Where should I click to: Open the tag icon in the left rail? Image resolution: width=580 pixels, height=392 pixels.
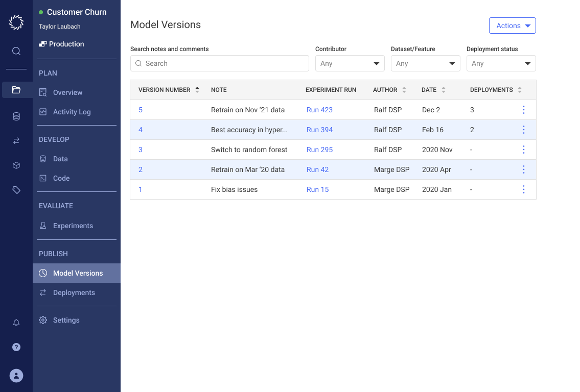point(16,189)
